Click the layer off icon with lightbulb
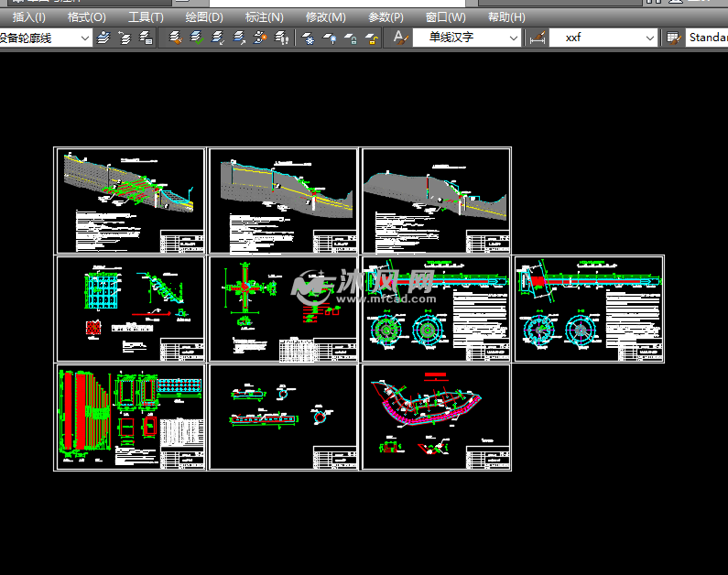The height and width of the screenshot is (575, 728). click(329, 38)
